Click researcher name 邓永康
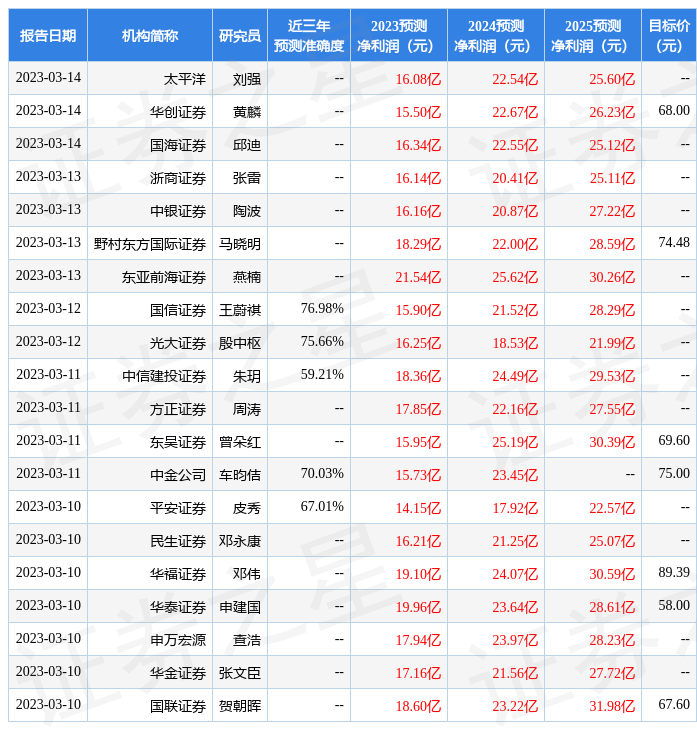This screenshot has height=730, width=697. pyautogui.click(x=240, y=541)
